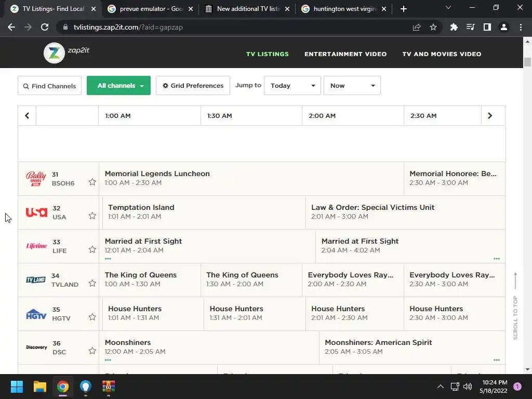
Task: Open Chrome from the taskbar
Action: coord(63,387)
